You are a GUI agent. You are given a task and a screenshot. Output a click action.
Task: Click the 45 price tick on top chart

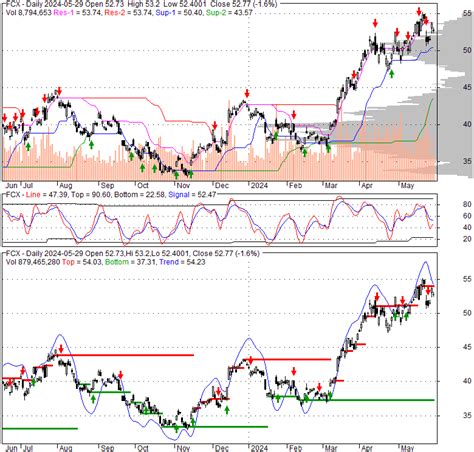[x=467, y=87]
